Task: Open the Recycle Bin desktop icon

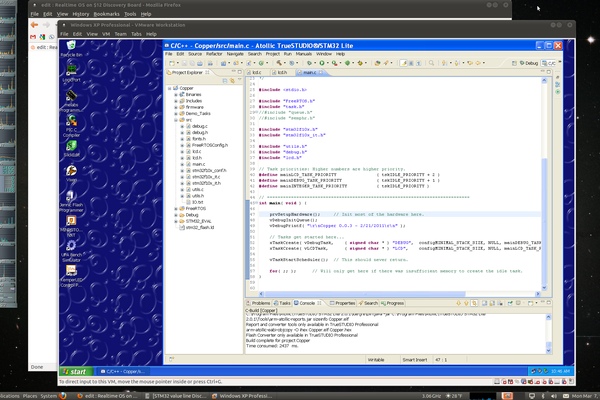Action: 71,49
